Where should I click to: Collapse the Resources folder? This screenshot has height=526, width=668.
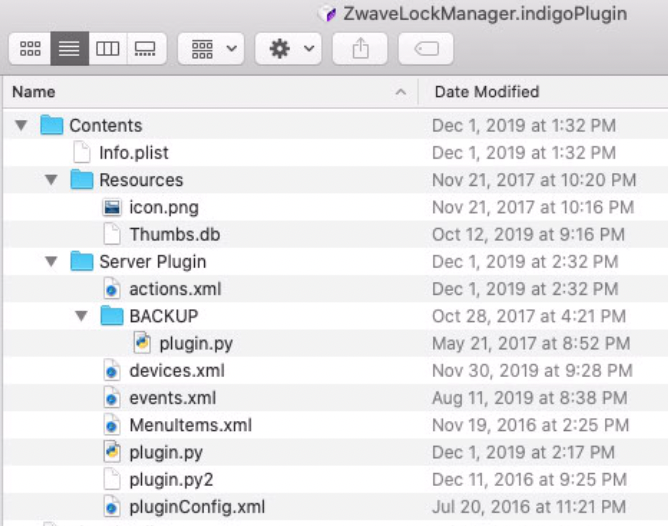pos(52,180)
